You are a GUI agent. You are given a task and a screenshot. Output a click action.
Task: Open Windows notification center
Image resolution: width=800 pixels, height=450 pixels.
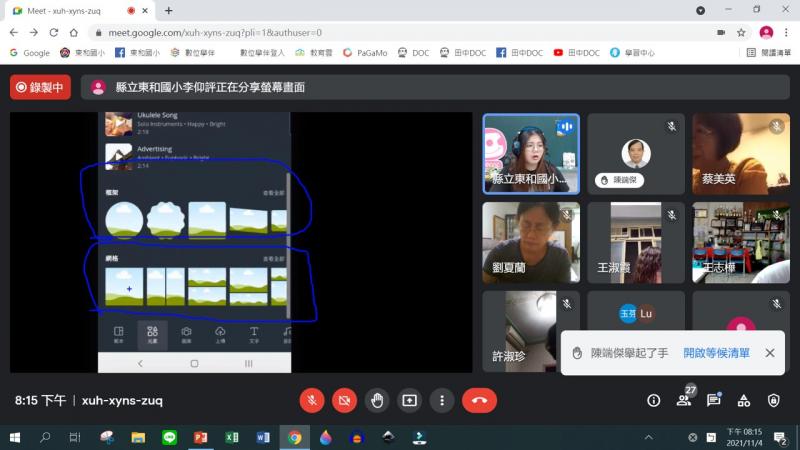pyautogui.click(x=780, y=438)
